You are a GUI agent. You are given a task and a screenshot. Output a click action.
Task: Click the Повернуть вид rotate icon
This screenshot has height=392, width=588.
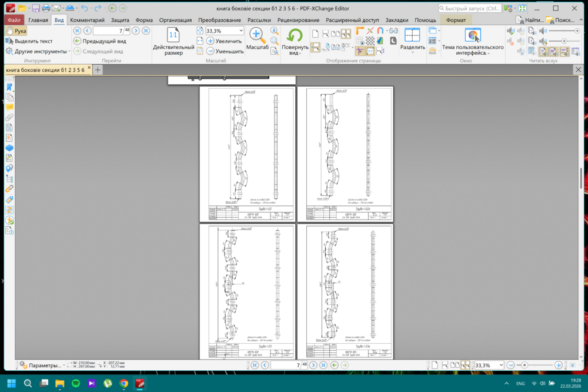click(295, 35)
